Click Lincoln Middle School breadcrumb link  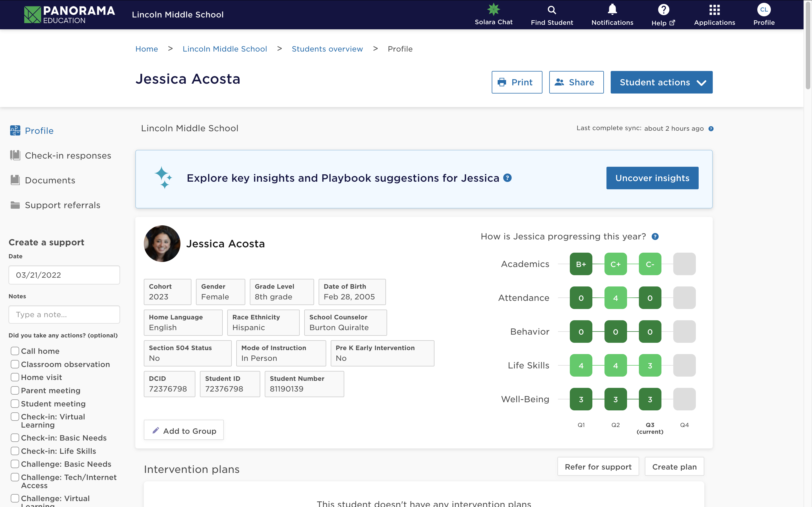[224, 48]
